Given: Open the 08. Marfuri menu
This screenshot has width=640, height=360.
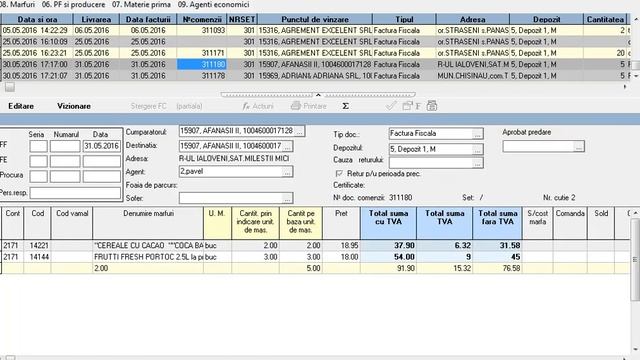Looking at the screenshot, I should coord(18,5).
